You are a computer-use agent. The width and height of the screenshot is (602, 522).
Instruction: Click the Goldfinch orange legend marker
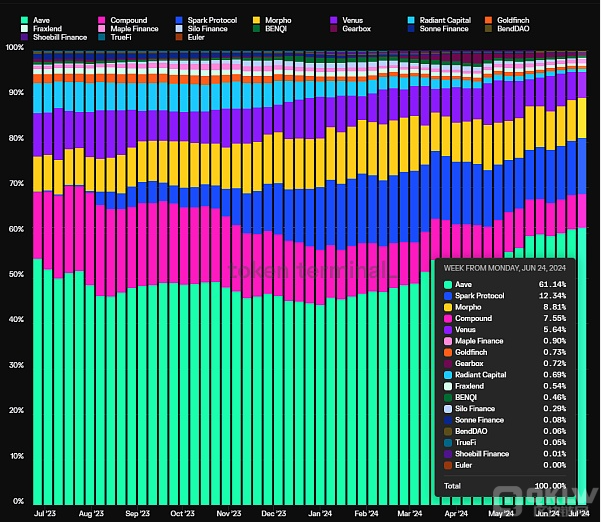pos(489,20)
